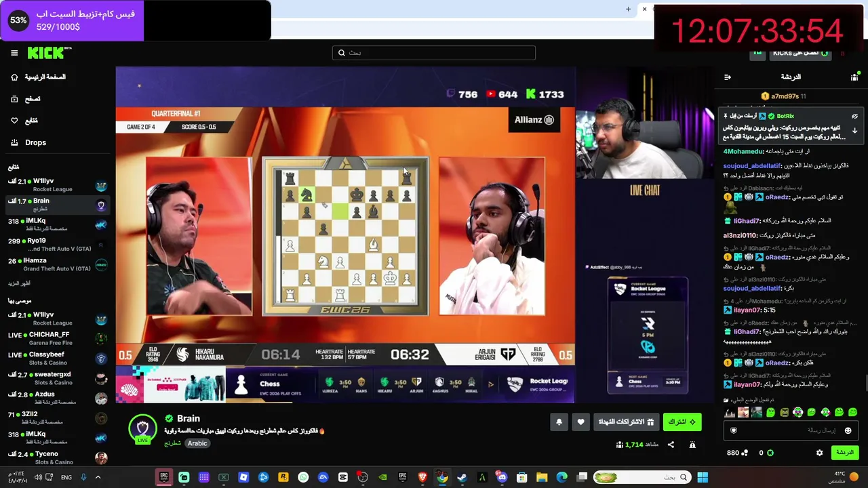Show hidden system tray icons chevron
The width and height of the screenshot is (868, 488).
point(98,477)
